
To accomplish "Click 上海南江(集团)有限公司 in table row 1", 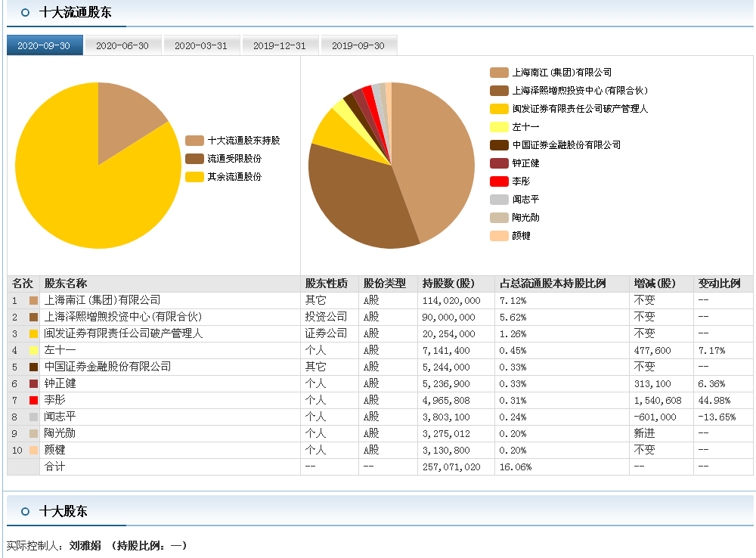I will (x=102, y=300).
